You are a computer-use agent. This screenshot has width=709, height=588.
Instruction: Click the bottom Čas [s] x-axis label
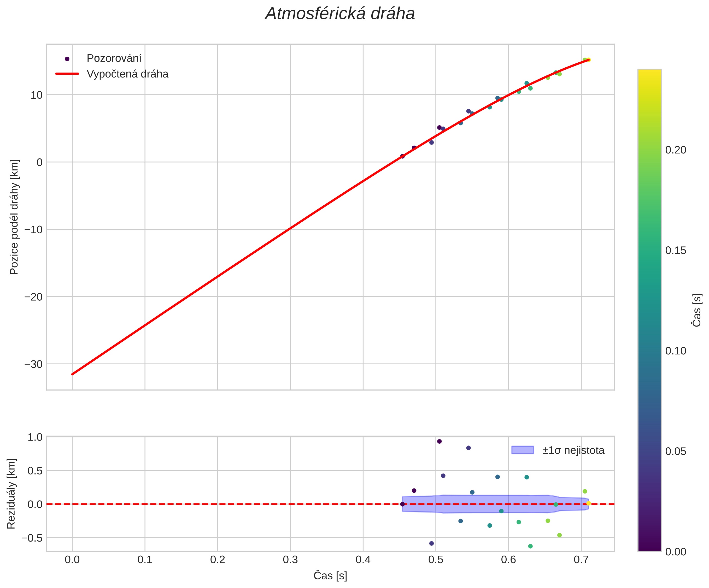[x=330, y=575]
